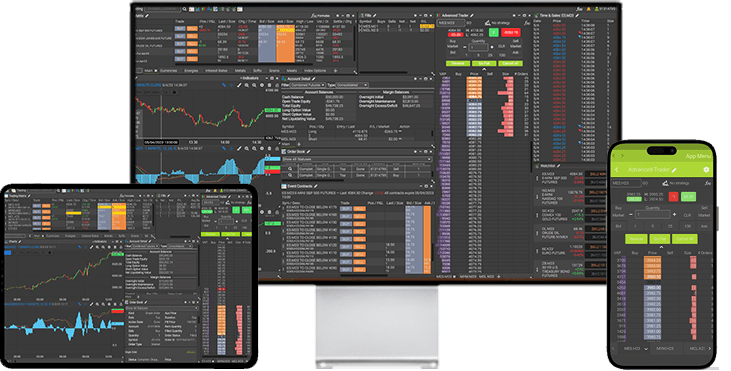Viewport: 731px width, 371px height.
Task: Open the Type Consolidated dropdown
Action: coord(352,85)
